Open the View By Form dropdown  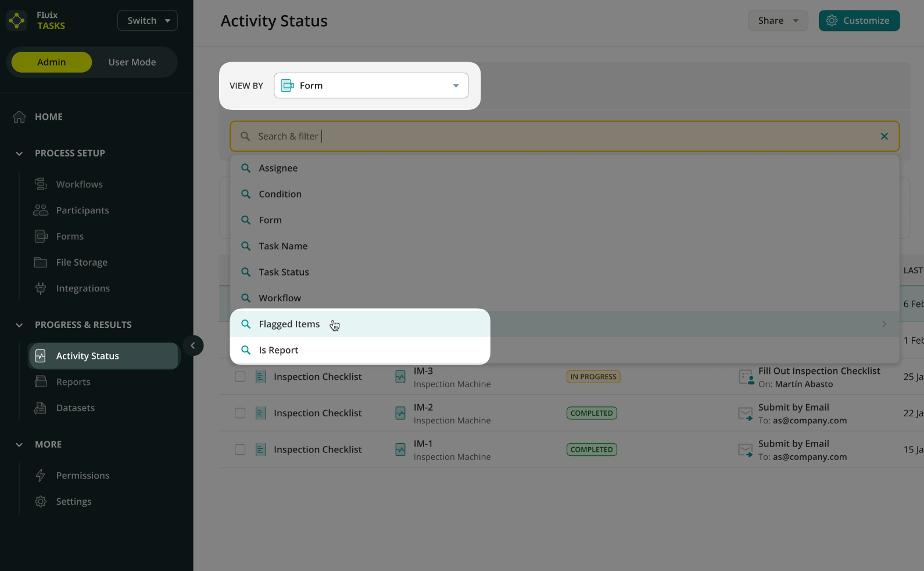[371, 86]
